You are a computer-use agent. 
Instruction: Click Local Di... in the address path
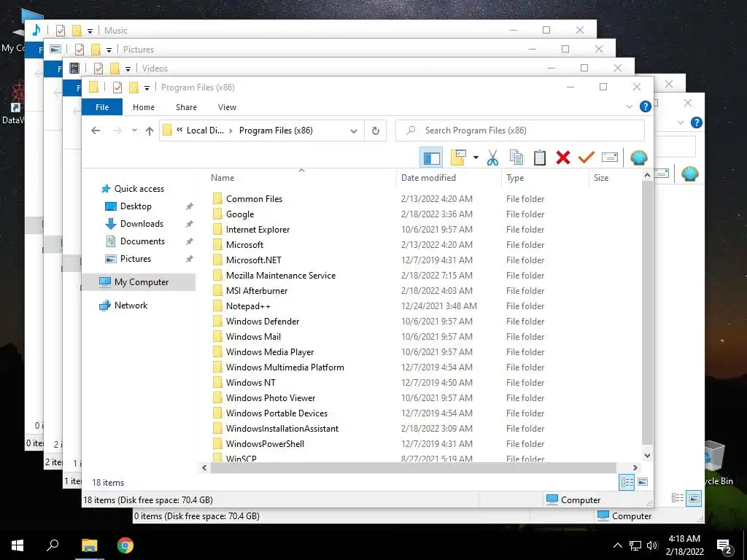205,131
